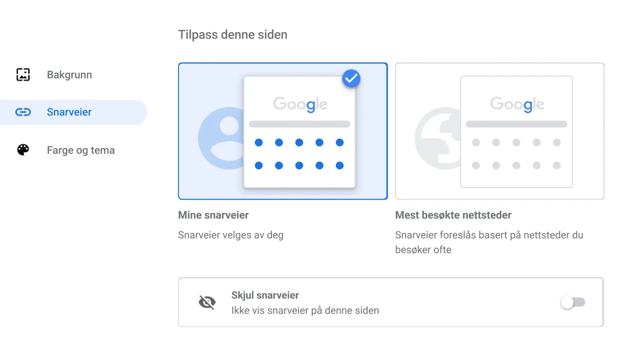
Task: Click the crossed-out eye icon
Action: [x=207, y=302]
